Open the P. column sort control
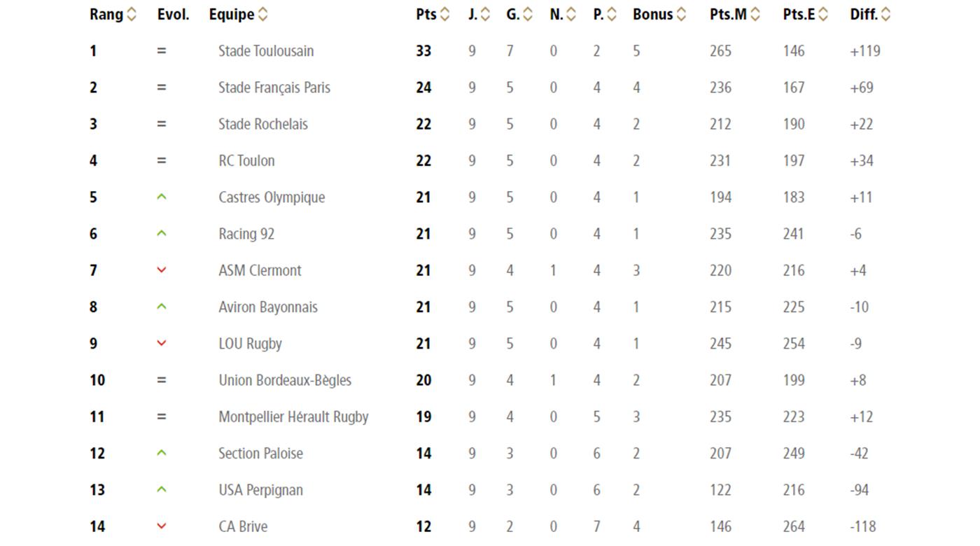The width and height of the screenshot is (980, 546). (612, 13)
